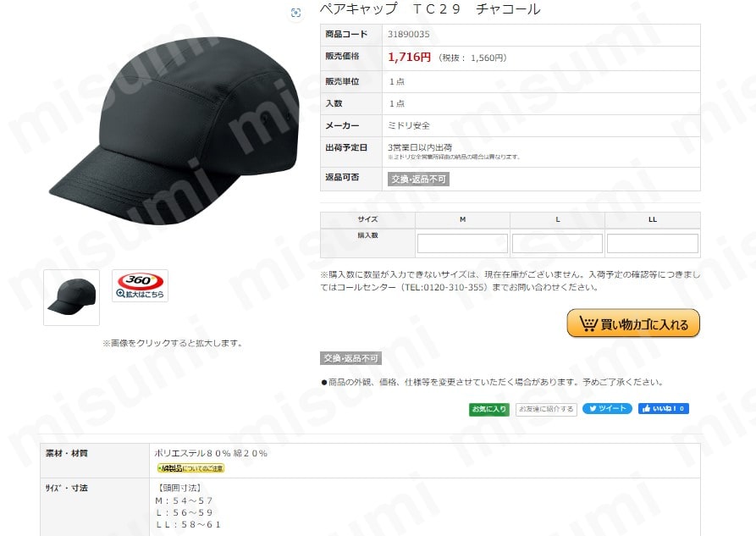Click the M size quantity field

[462, 243]
